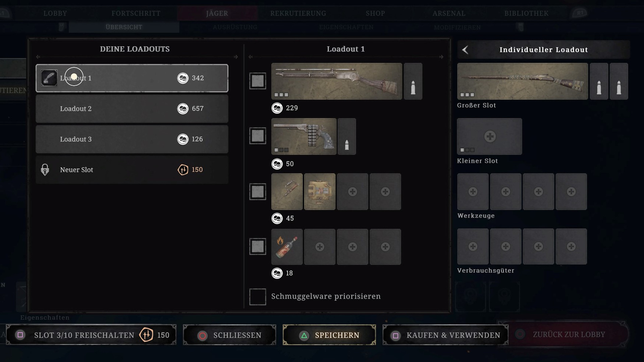This screenshot has width=644, height=362.
Task: Toggle the checkbox beside the pistol row
Action: tap(258, 136)
